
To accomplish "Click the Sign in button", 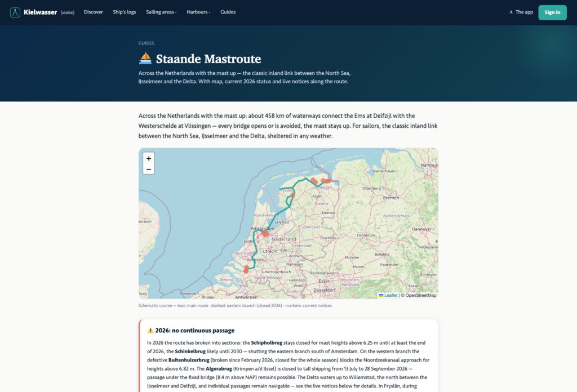I will [x=552, y=12].
